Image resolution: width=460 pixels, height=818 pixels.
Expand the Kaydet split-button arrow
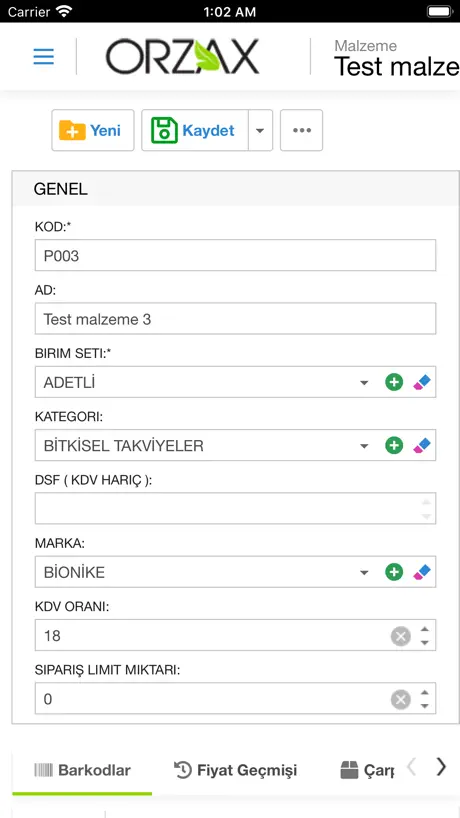click(x=260, y=130)
